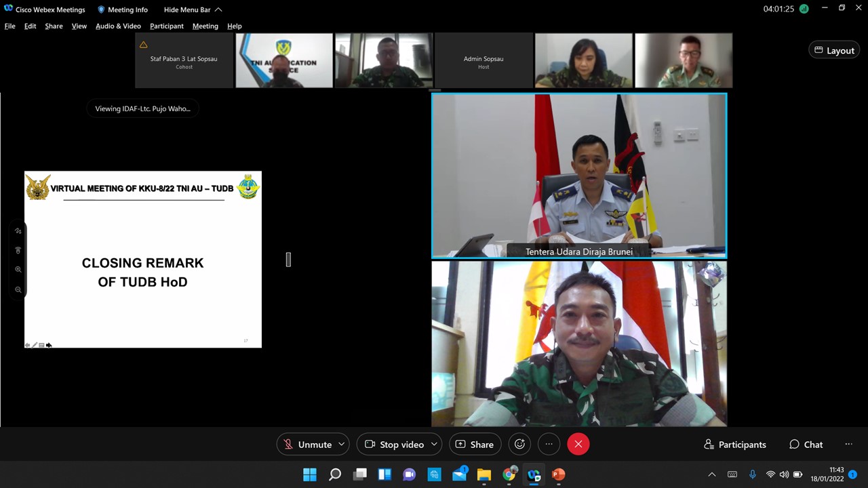Click the panel divider resize handle
The width and height of the screenshot is (868, 488).
coord(288,259)
